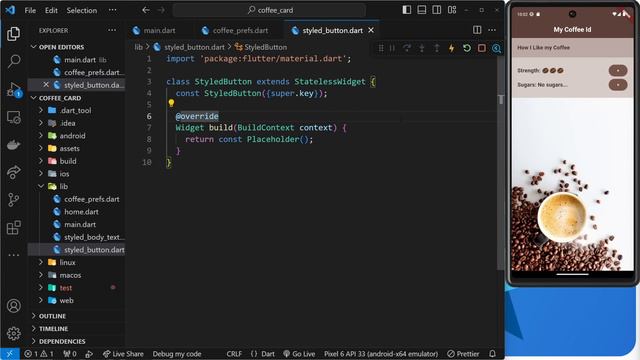This screenshot has height=360, width=640.
Task: Click Prettier in status bar
Action: [463, 354]
